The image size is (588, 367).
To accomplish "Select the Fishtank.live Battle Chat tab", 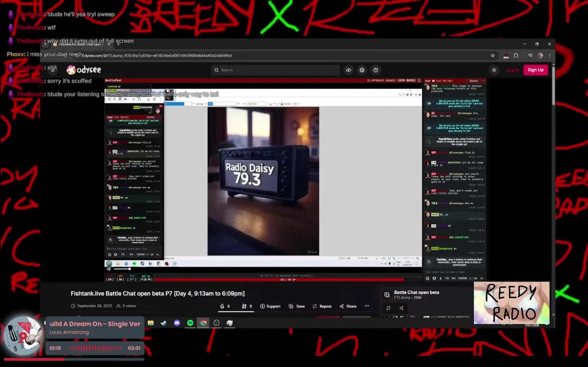I will point(79,44).
